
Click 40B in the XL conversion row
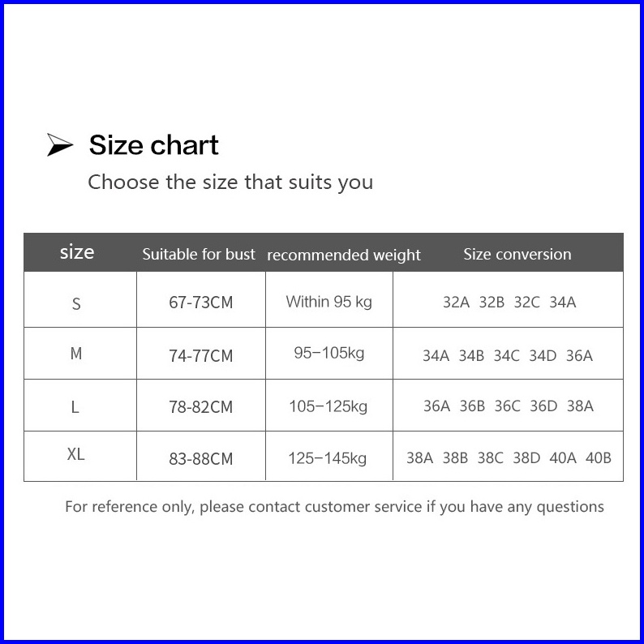point(599,457)
